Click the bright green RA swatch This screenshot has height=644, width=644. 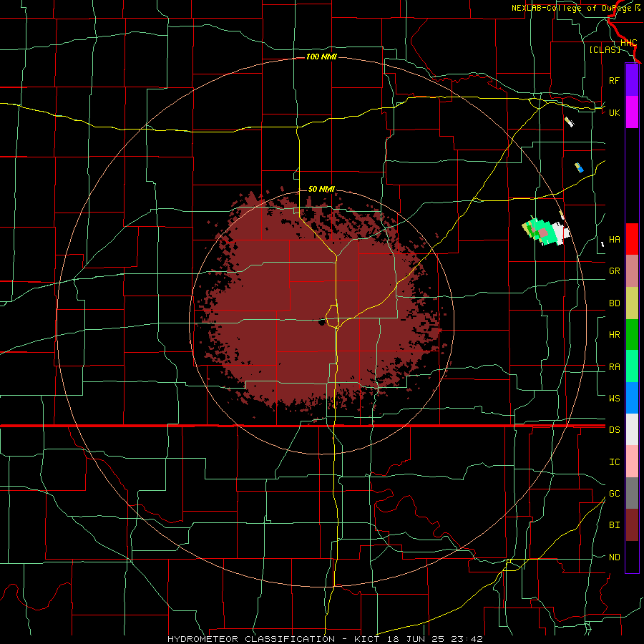click(x=632, y=366)
